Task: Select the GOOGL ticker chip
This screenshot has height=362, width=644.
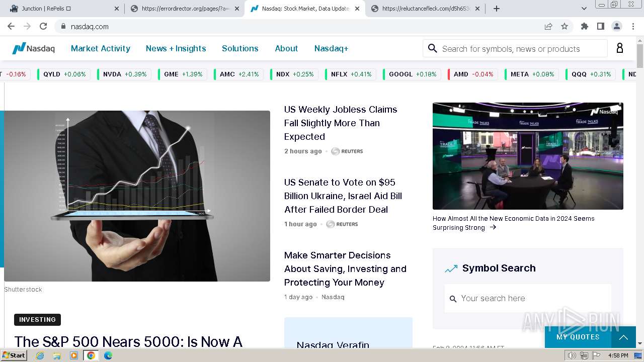Action: point(412,74)
